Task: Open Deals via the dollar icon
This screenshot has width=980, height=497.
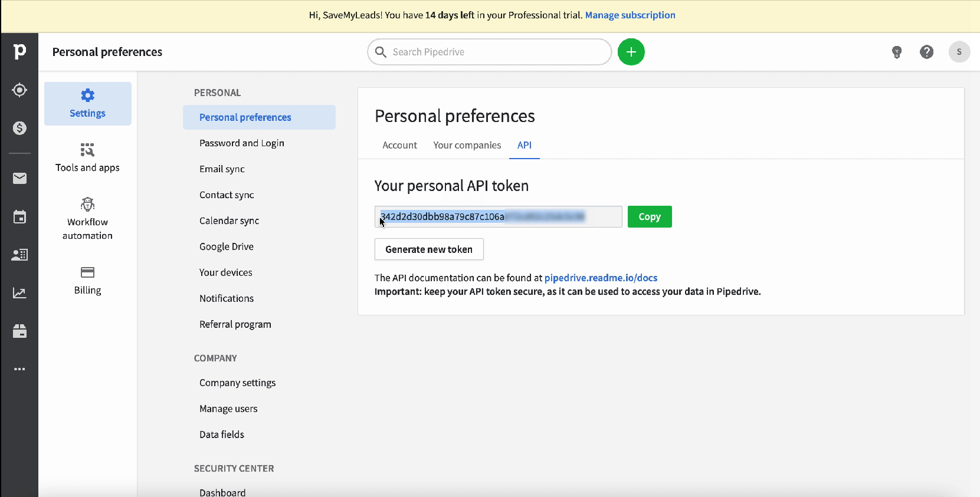Action: pos(19,128)
